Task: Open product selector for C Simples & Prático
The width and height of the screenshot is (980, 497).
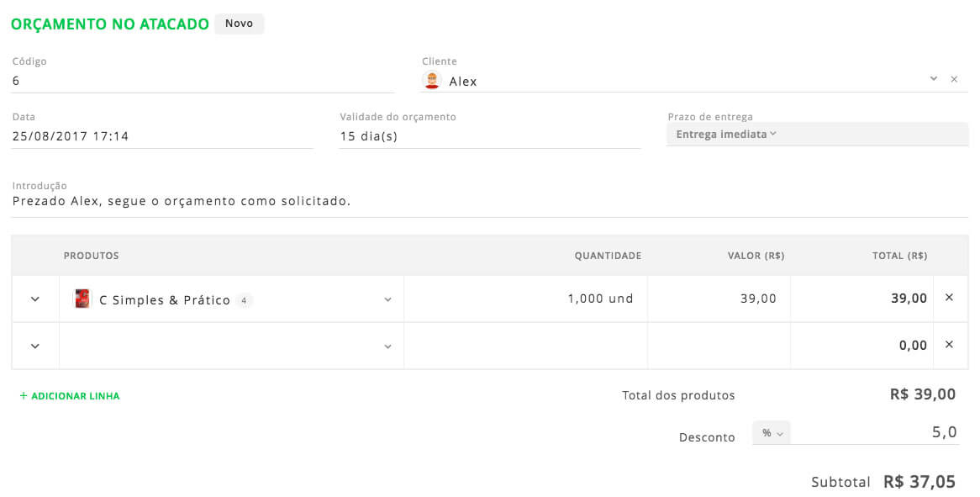Action: 387,300
